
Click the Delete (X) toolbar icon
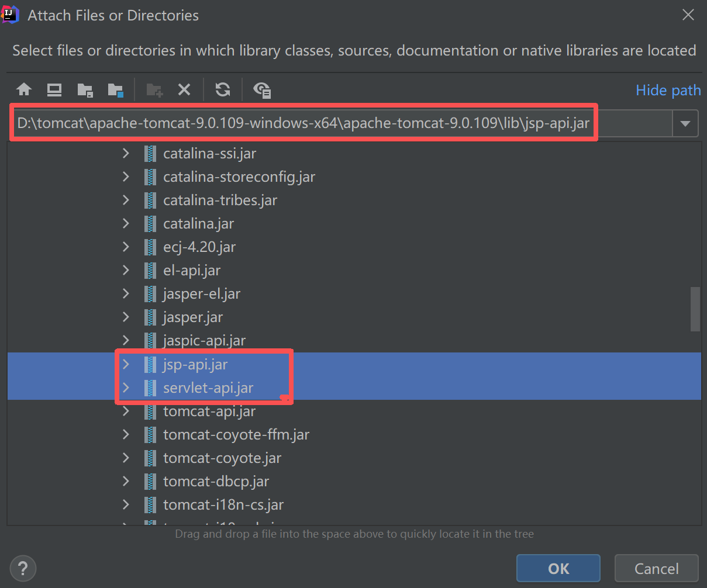[184, 89]
